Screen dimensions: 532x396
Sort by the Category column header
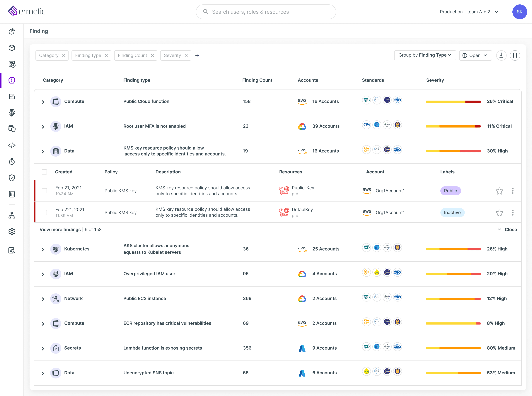(x=53, y=80)
